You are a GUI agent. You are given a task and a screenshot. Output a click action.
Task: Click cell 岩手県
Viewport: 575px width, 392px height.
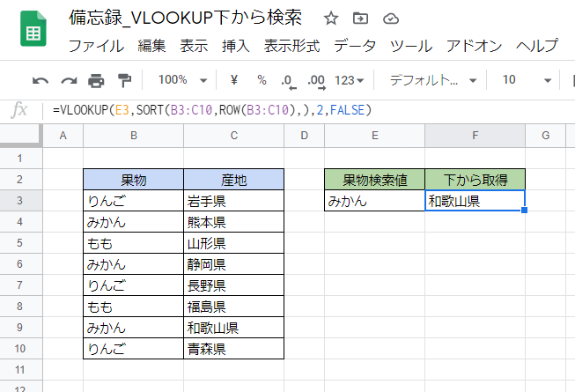(233, 201)
